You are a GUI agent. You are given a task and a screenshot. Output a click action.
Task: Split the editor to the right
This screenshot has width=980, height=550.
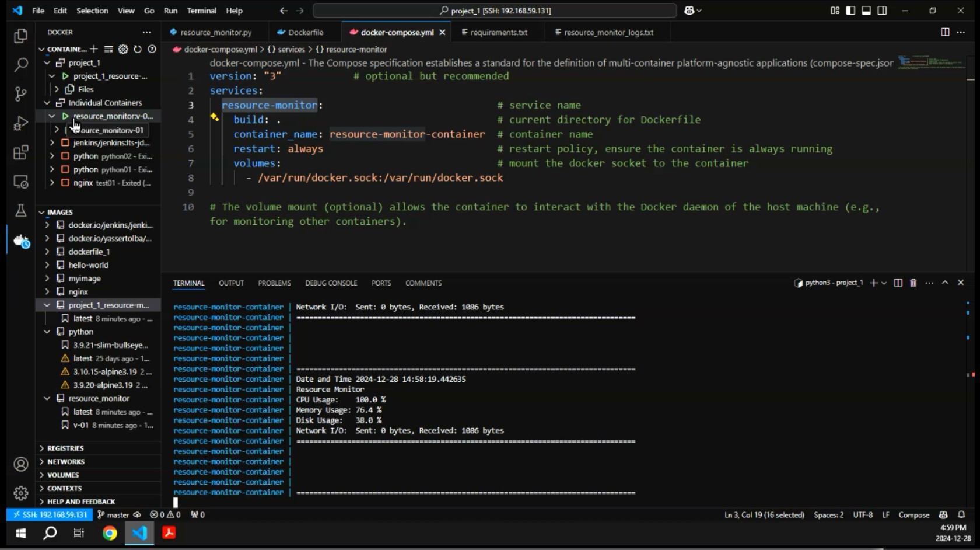[945, 32]
